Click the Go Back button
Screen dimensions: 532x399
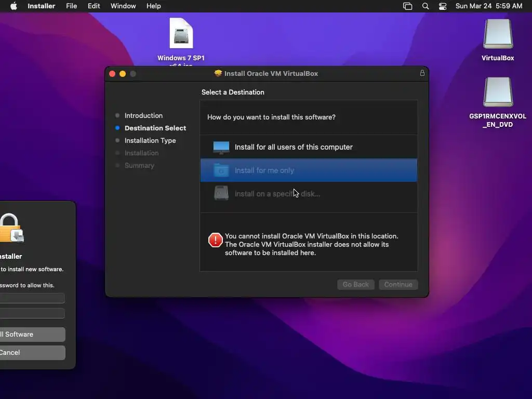[x=355, y=284]
